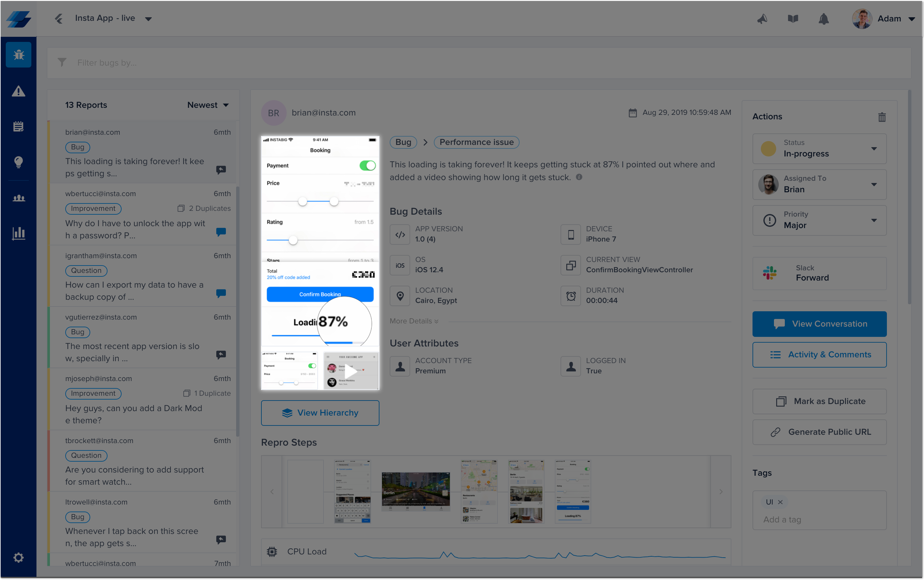924x580 pixels.
Task: Click the Rating slider handle
Action: point(293,241)
